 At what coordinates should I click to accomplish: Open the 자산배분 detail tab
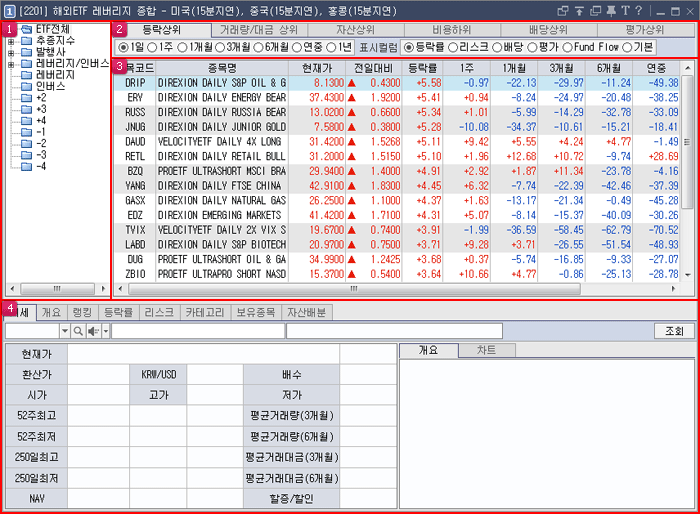pos(307,312)
